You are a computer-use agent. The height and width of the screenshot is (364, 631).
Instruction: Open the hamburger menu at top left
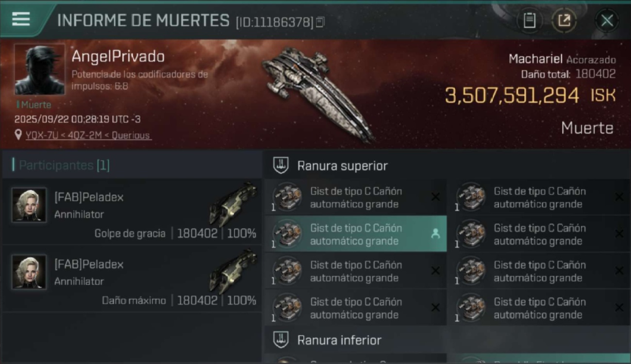tap(21, 19)
